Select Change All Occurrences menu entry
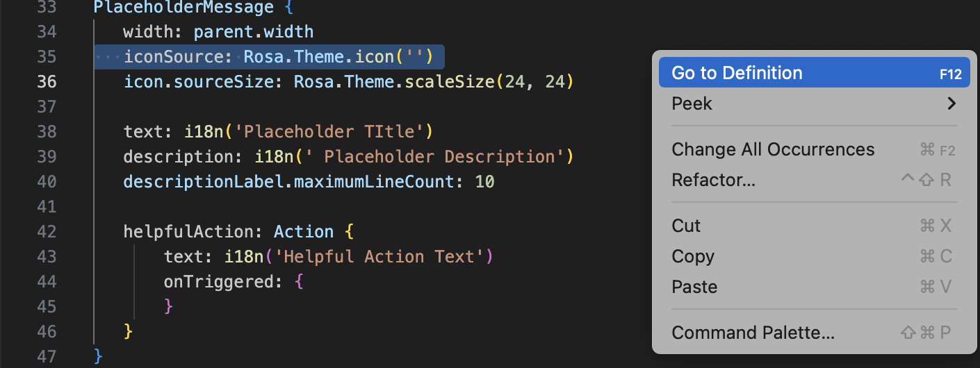This screenshot has height=368, width=980. [x=773, y=149]
